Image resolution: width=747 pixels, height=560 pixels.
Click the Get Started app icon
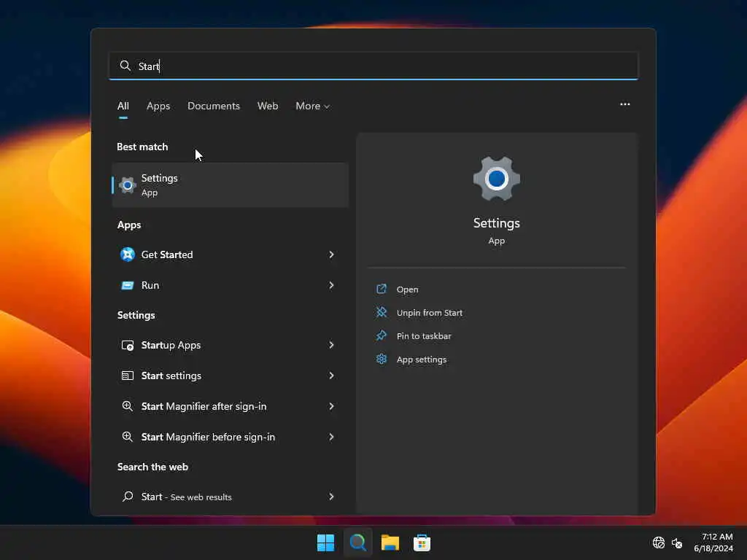[x=127, y=254]
